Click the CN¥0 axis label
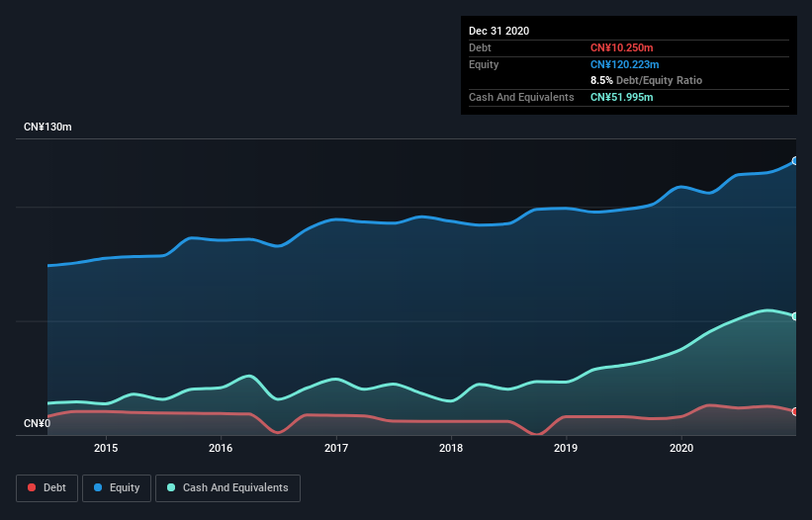This screenshot has width=812, height=520. click(x=38, y=423)
